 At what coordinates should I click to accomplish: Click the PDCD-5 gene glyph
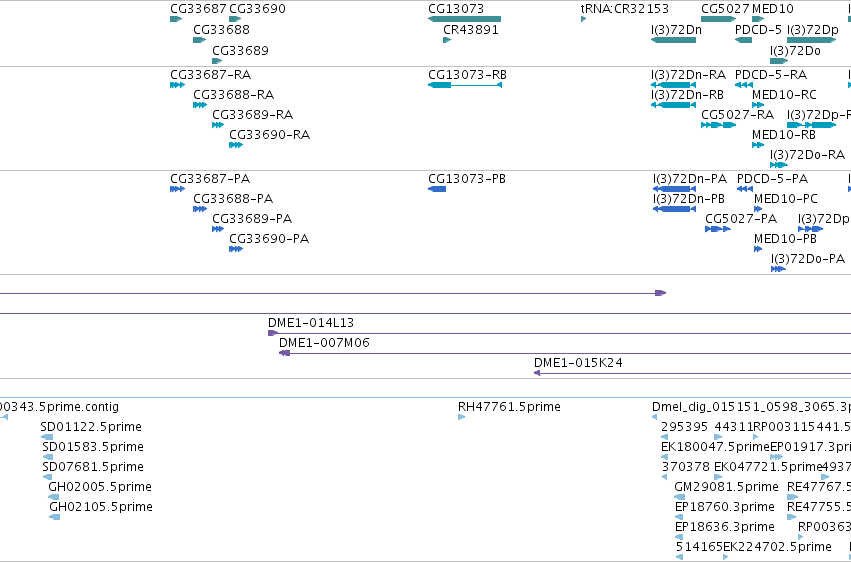(x=744, y=40)
